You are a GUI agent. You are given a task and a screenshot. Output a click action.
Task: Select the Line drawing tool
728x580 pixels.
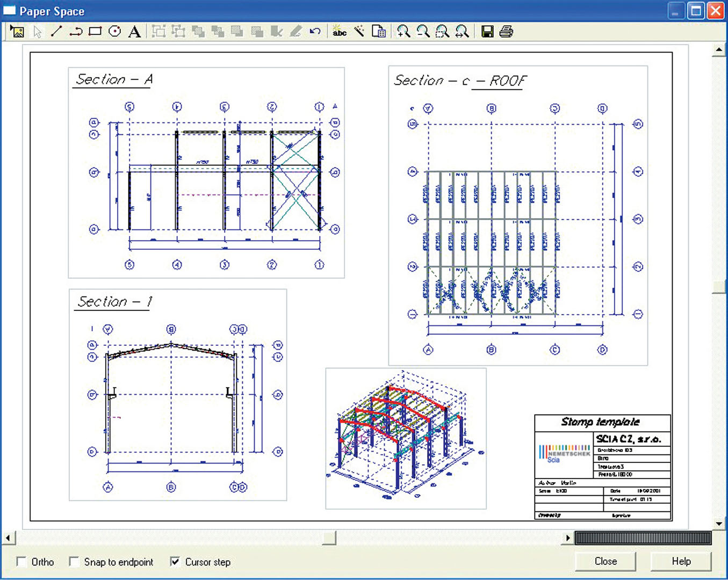56,32
